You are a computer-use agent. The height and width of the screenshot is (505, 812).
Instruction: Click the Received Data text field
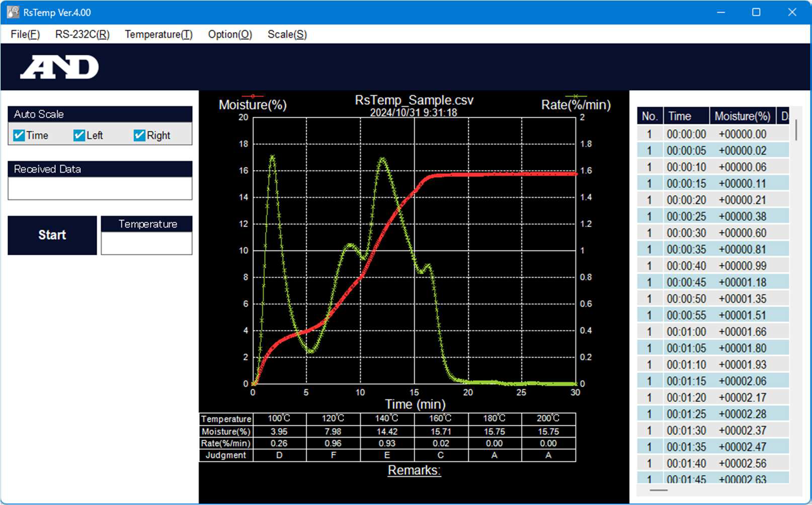(x=100, y=188)
